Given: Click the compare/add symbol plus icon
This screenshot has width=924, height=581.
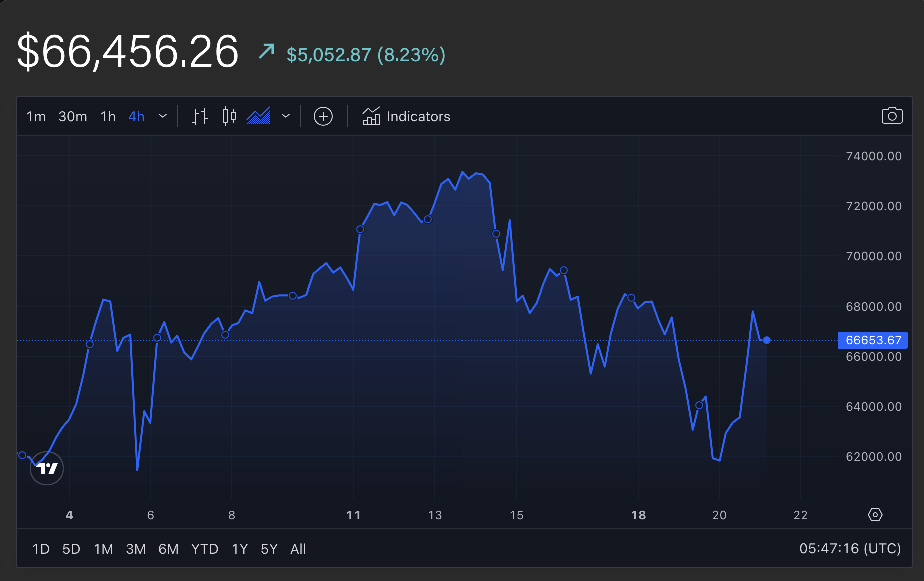Looking at the screenshot, I should (x=323, y=116).
